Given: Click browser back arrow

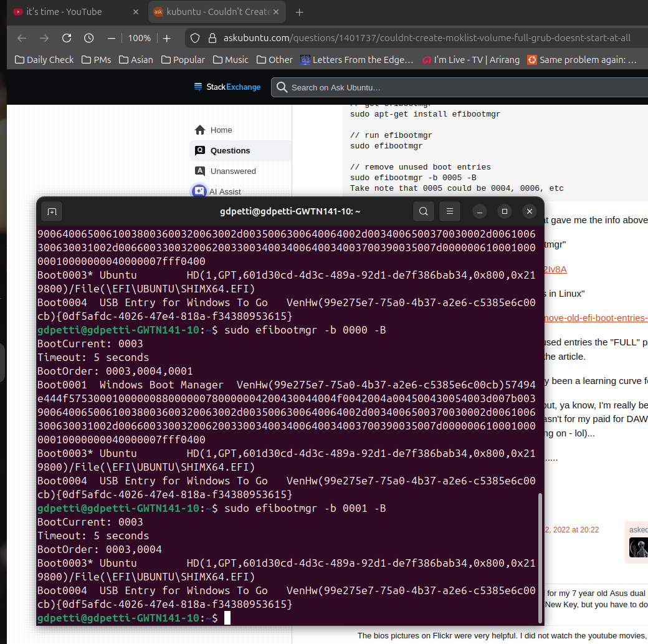Looking at the screenshot, I should [22, 38].
